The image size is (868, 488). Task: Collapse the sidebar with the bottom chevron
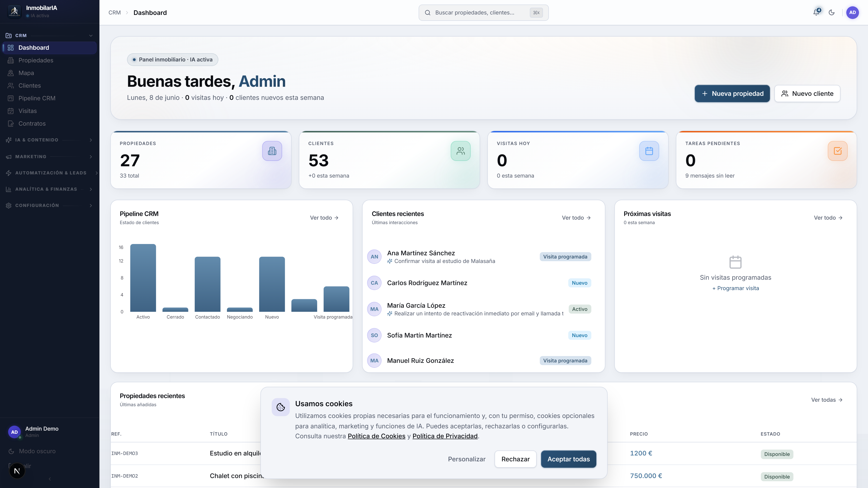[x=50, y=479]
